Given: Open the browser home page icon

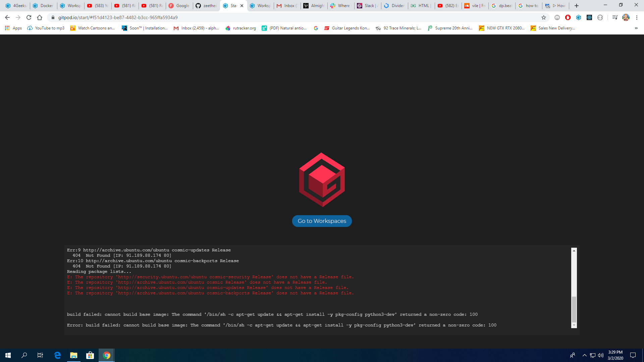Looking at the screenshot, I should (x=40, y=17).
